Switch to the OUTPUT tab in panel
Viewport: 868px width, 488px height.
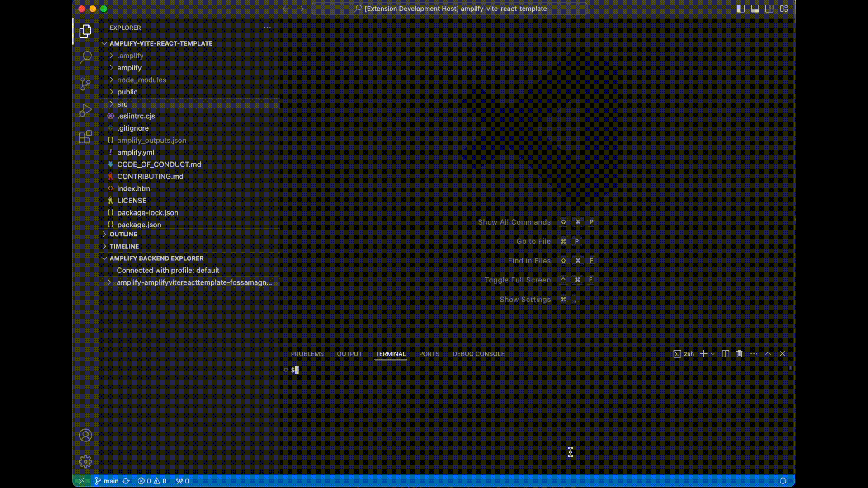click(349, 353)
